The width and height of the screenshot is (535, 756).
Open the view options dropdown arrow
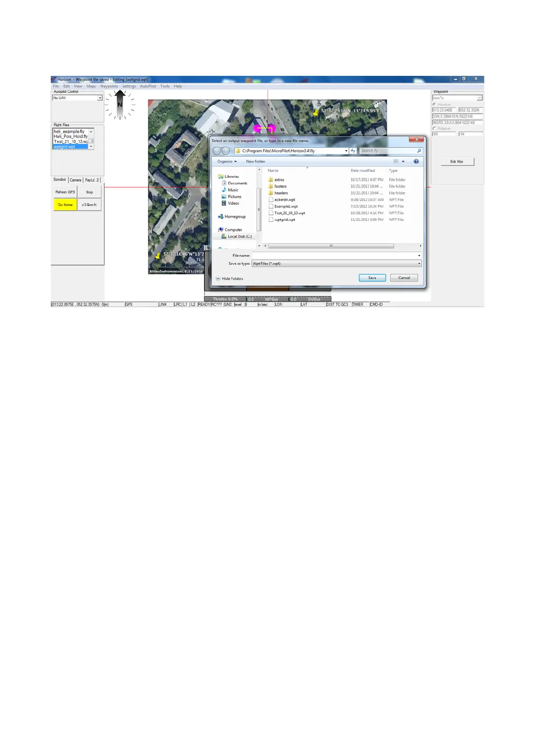tap(403, 162)
